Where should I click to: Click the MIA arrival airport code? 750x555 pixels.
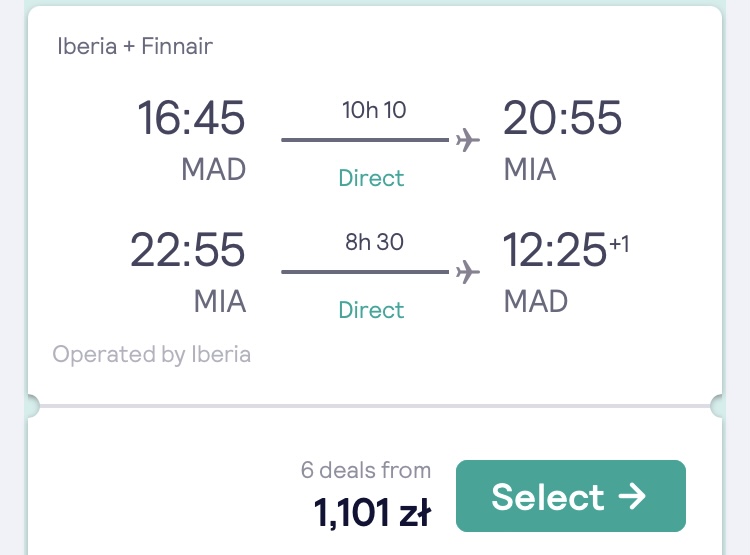[530, 169]
